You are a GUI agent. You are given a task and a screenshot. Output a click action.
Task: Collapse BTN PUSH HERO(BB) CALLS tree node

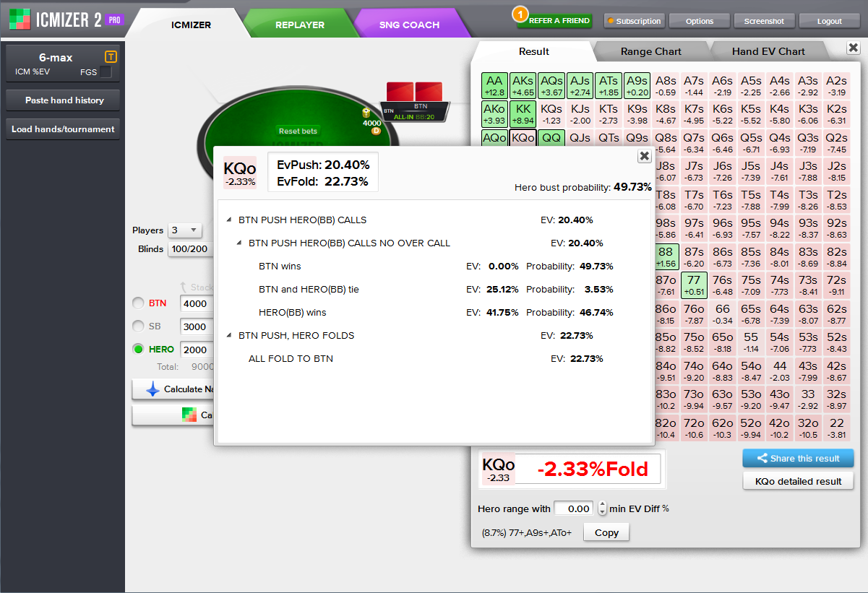click(x=229, y=220)
